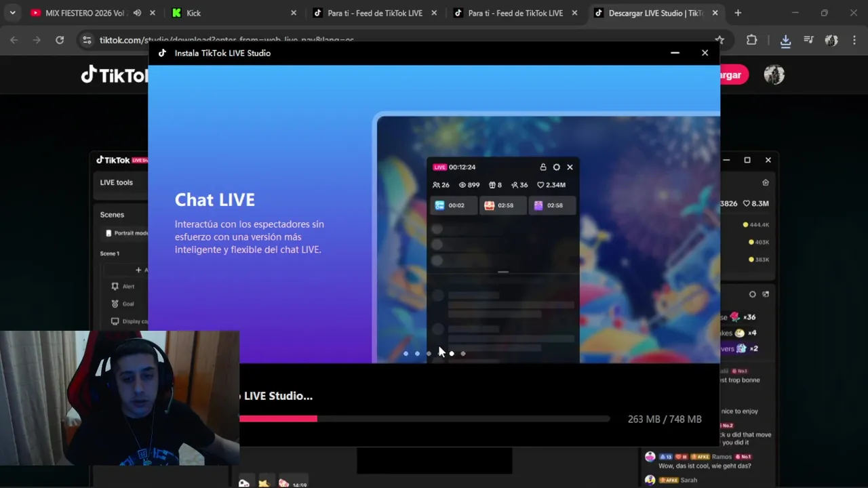Go to the last carousel slide dot

pyautogui.click(x=463, y=353)
